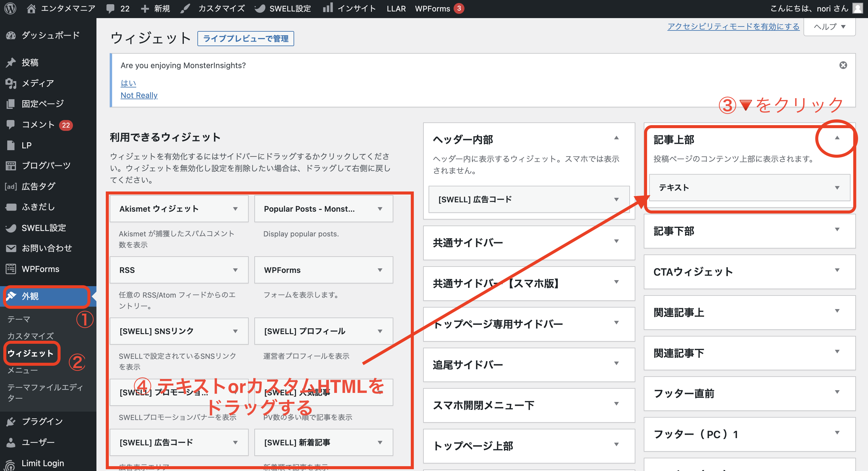The image size is (868, 471).
Task: Click the Not Really link
Action: coord(139,95)
